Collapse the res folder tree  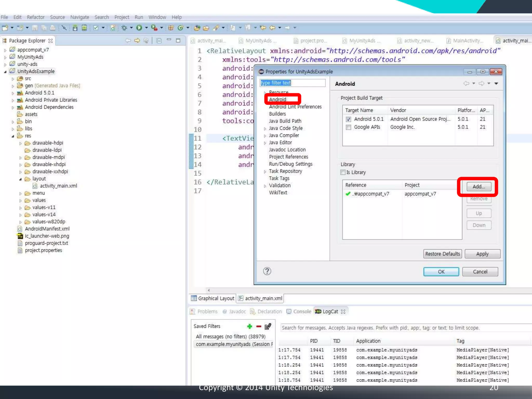click(13, 136)
